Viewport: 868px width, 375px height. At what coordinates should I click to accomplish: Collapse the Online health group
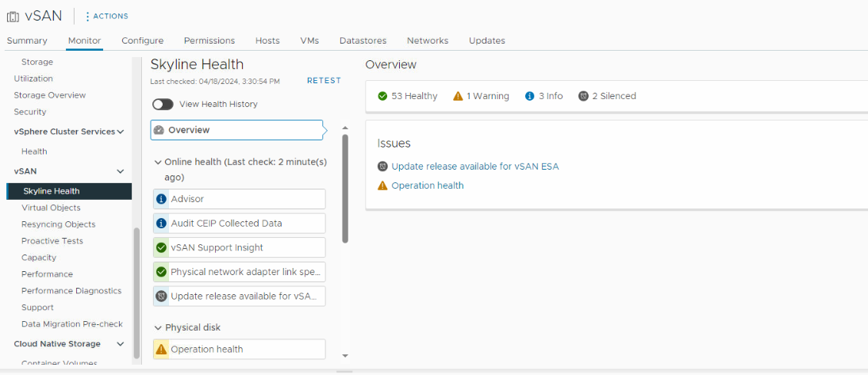click(158, 162)
